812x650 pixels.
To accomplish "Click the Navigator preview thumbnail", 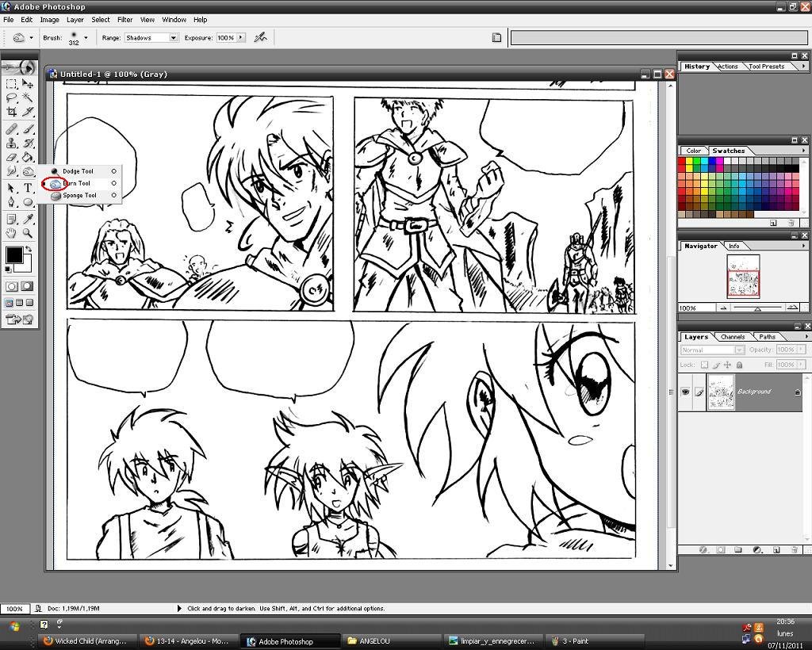I will 743,276.
